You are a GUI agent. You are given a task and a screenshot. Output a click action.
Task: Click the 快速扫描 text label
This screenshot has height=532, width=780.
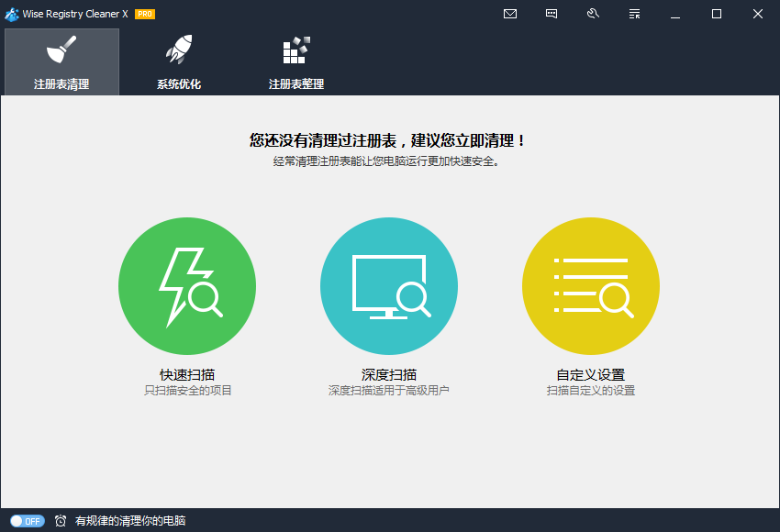point(187,374)
